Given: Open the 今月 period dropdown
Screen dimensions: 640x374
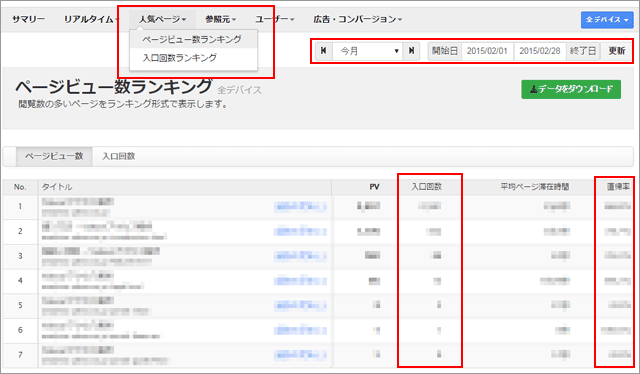Looking at the screenshot, I should click(368, 51).
